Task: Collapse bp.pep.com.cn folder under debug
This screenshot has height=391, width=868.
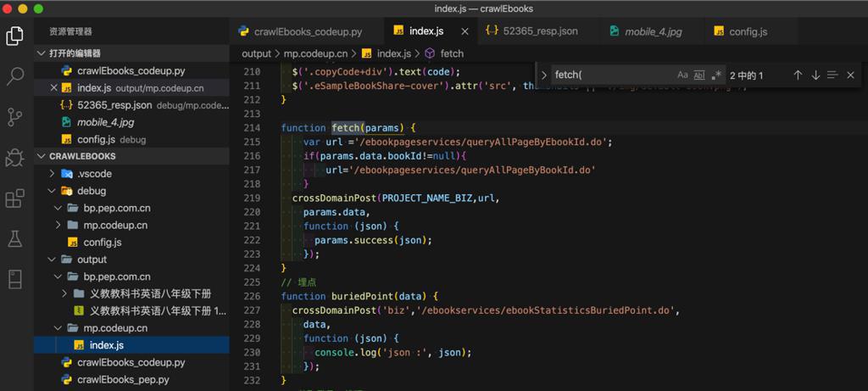Action: (x=131, y=209)
